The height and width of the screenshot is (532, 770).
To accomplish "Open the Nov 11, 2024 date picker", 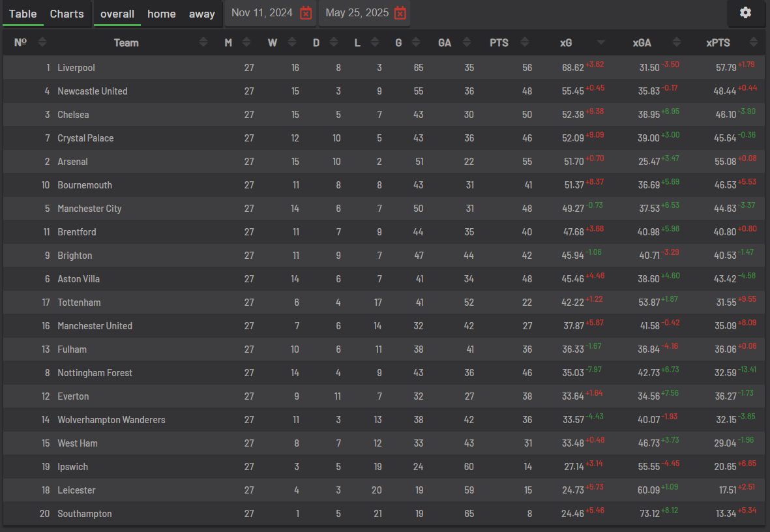I will click(x=261, y=13).
